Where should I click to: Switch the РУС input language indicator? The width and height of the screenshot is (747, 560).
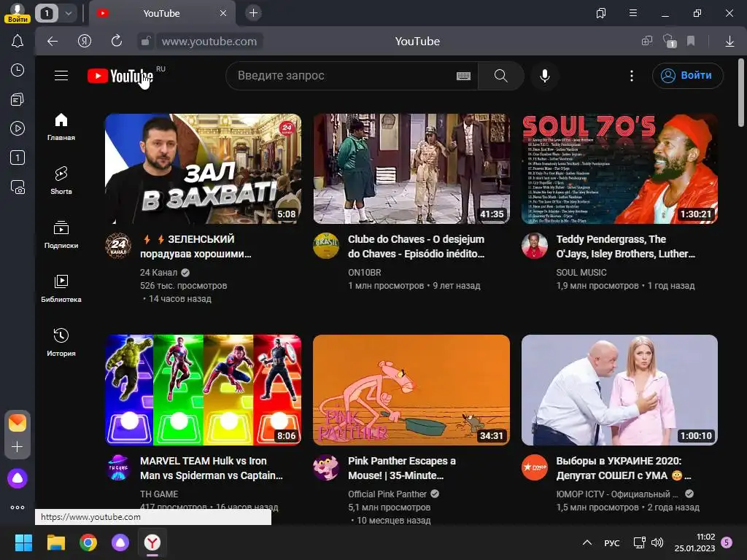612,542
